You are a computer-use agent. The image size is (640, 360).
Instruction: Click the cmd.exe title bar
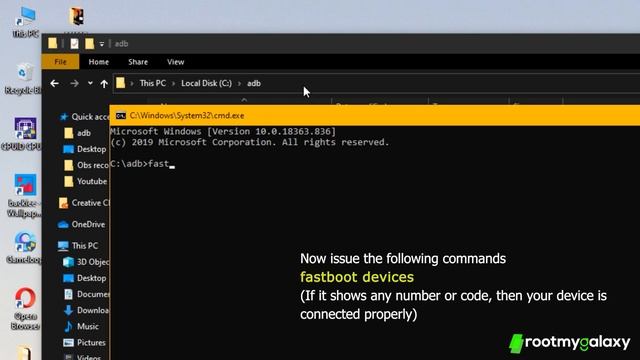(x=375, y=116)
